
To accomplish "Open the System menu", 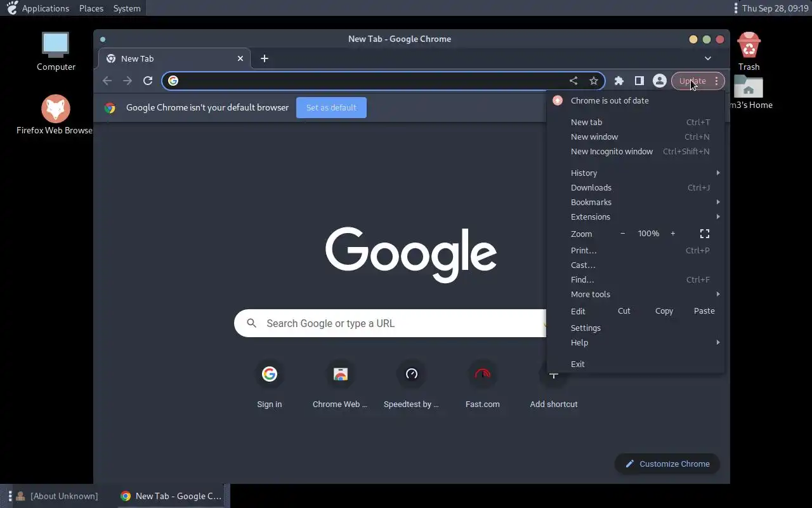I will click(127, 8).
